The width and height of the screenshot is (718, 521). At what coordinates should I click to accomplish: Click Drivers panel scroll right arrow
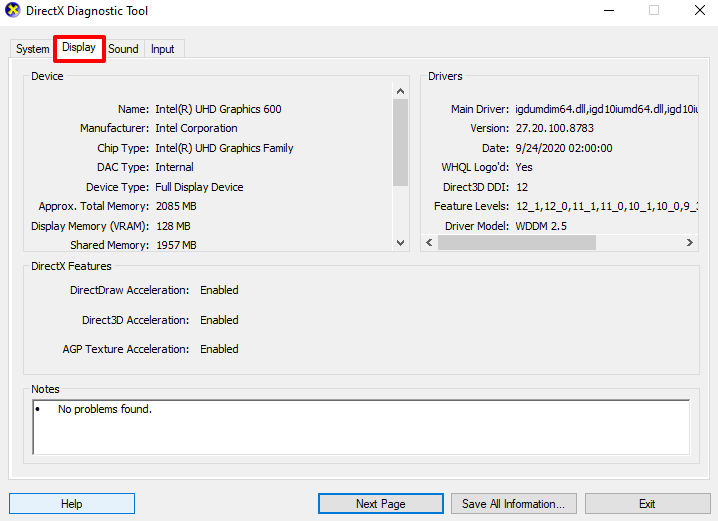tap(690, 242)
